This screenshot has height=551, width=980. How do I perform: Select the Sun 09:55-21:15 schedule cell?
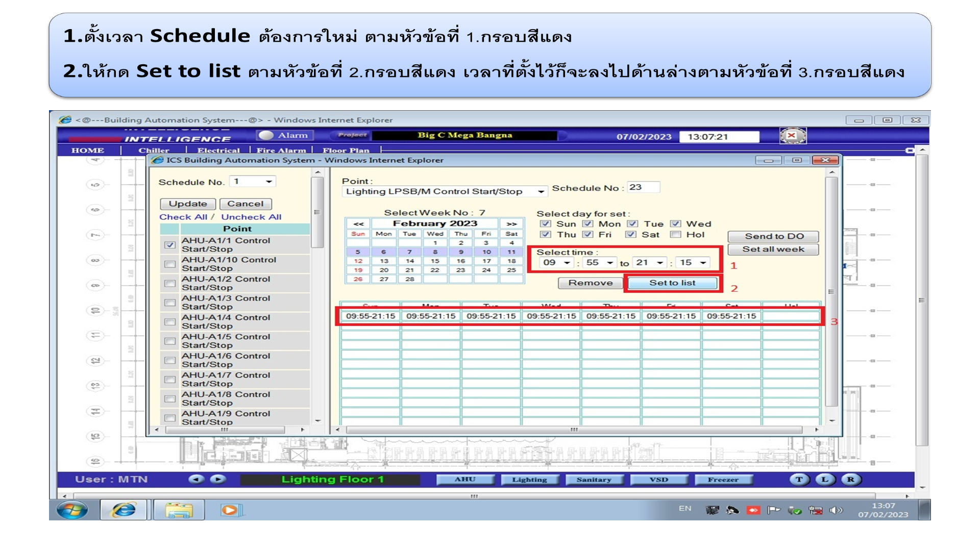(x=371, y=316)
